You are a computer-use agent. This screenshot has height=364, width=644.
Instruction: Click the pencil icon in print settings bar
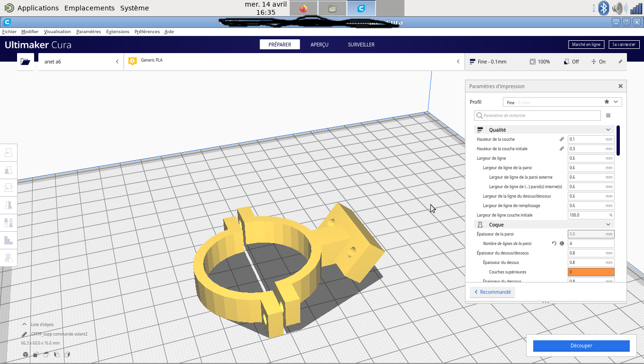[x=620, y=62]
